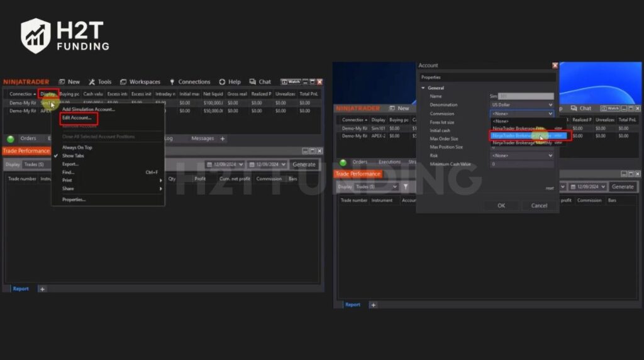
Task: Click Generate button in left window
Action: click(304, 164)
